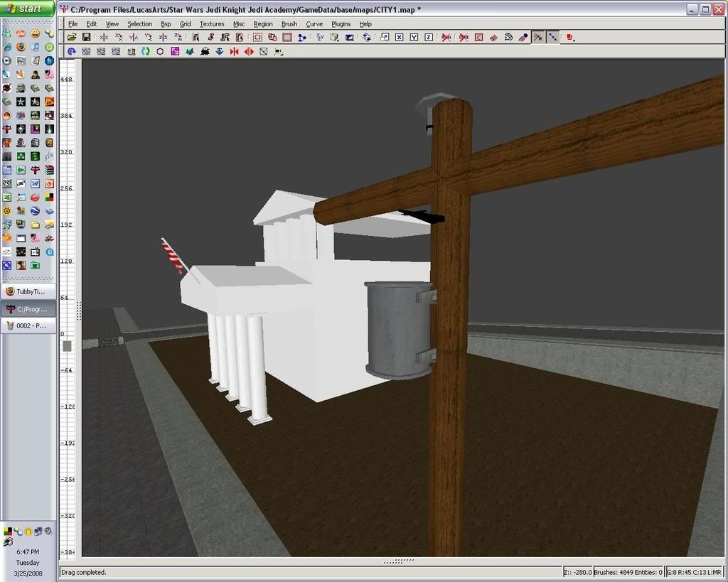The image size is (728, 582).
Task: Click the connect entities icon
Action: [x=302, y=37]
